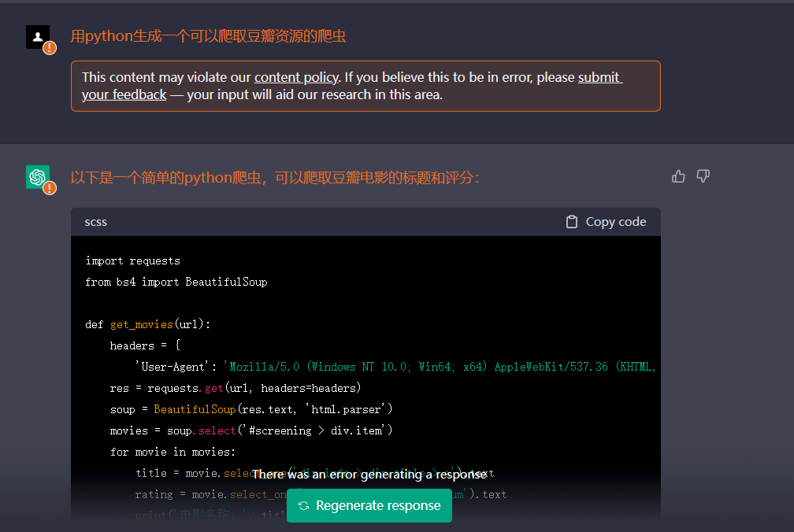Screen dimensions: 794x532
Task: Click the ChatGPT logo avatar
Action: click(37, 176)
